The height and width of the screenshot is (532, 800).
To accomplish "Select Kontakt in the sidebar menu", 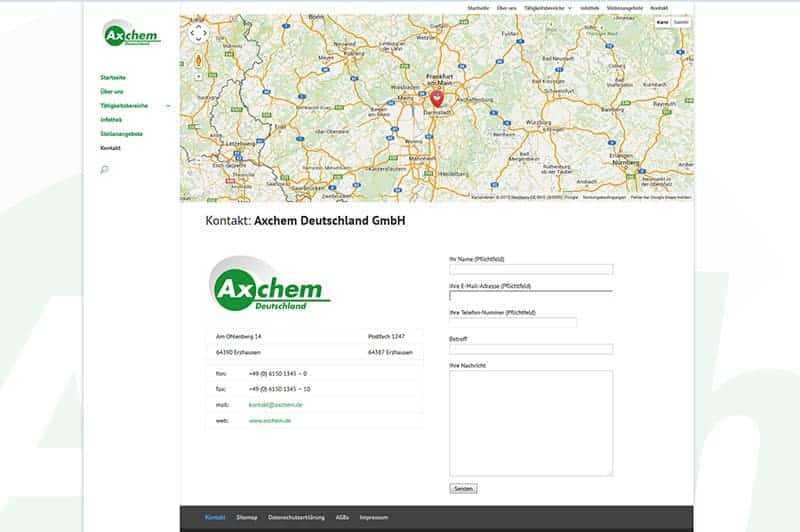I will point(110,148).
